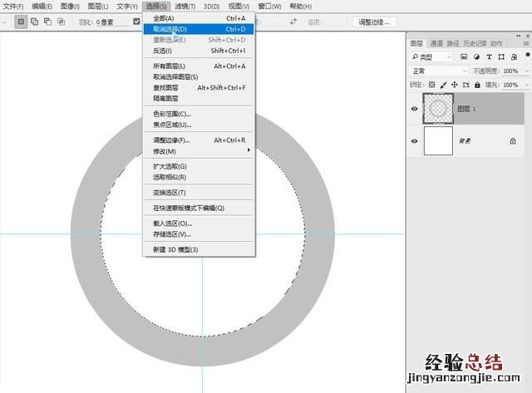This screenshot has width=532, height=393.
Task: Hide 图层 1 using its eye icon
Action: point(415,108)
